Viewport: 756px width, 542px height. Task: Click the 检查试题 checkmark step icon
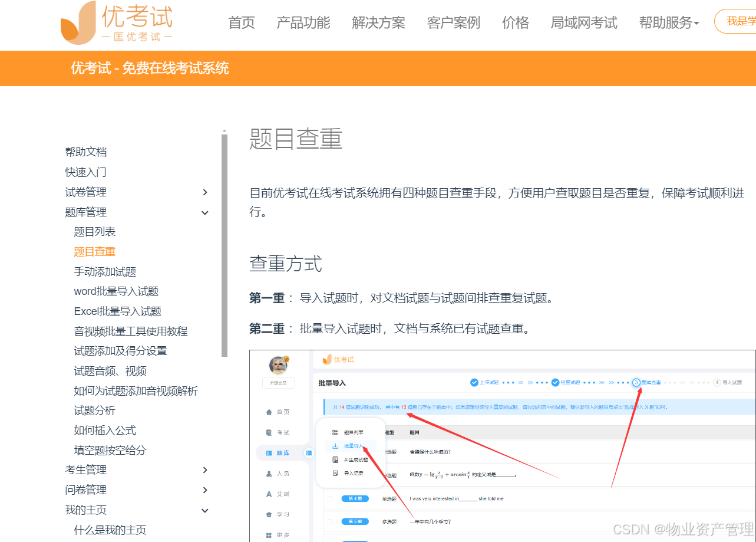tap(555, 382)
